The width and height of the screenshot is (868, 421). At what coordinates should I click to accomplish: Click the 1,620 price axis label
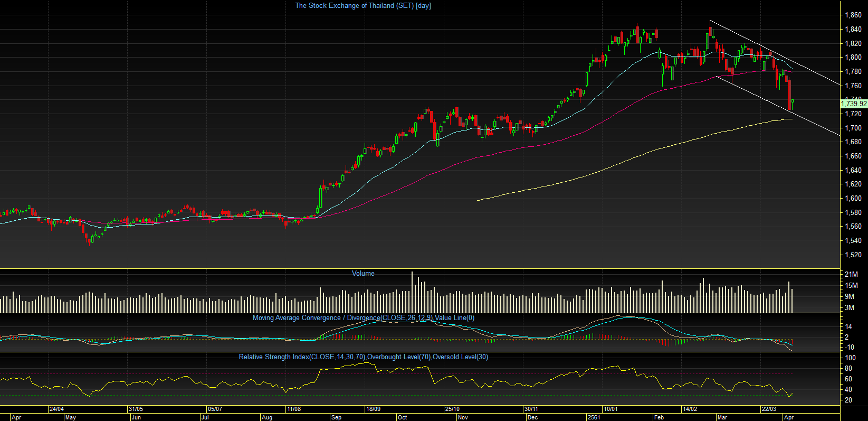pyautogui.click(x=853, y=184)
